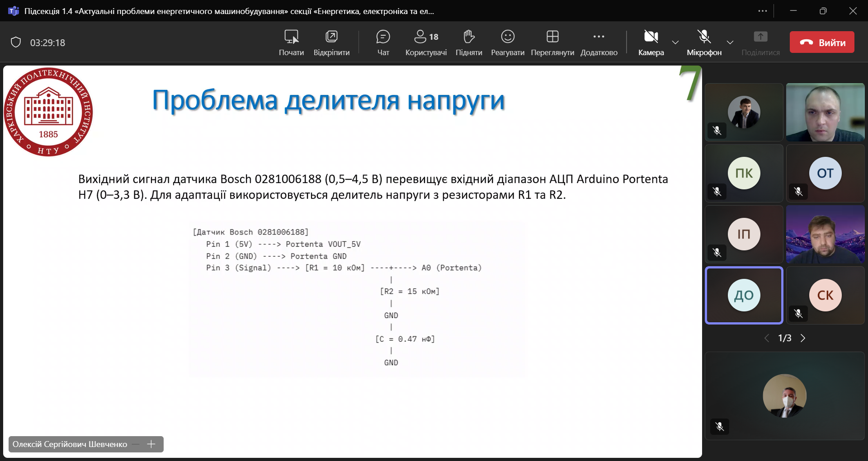Open the Реагувати reactions menu

tap(508, 42)
